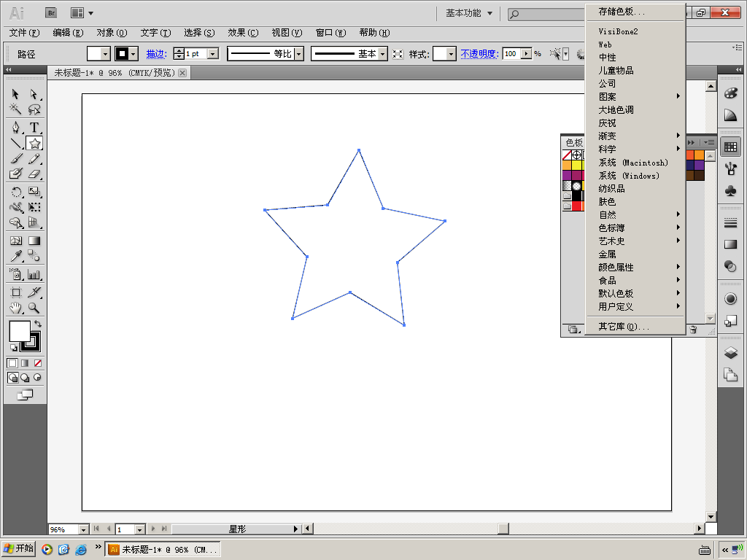The image size is (747, 560).
Task: Select the Blob Brush tool
Action: tap(16, 174)
